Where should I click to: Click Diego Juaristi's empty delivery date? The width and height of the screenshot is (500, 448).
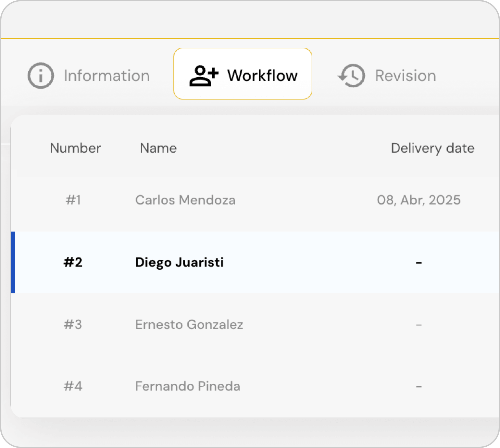[x=419, y=262]
